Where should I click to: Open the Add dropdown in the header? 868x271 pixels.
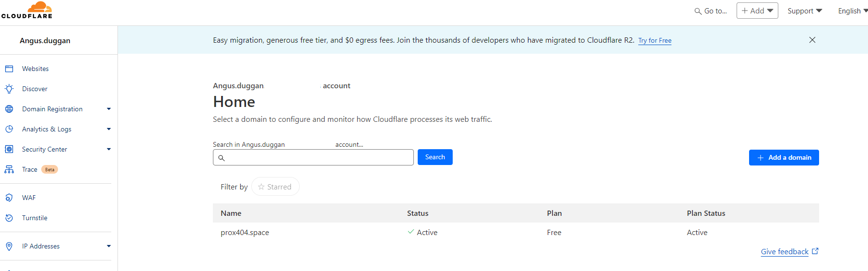pyautogui.click(x=757, y=11)
